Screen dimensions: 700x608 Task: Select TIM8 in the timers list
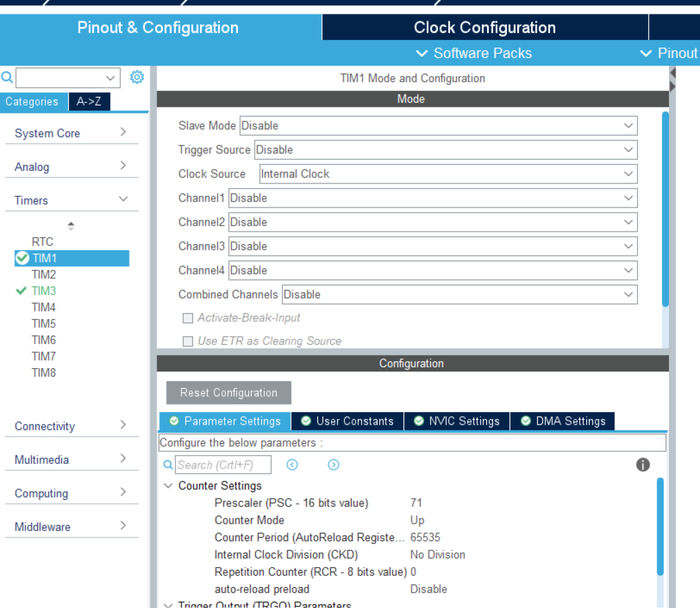[x=43, y=372]
